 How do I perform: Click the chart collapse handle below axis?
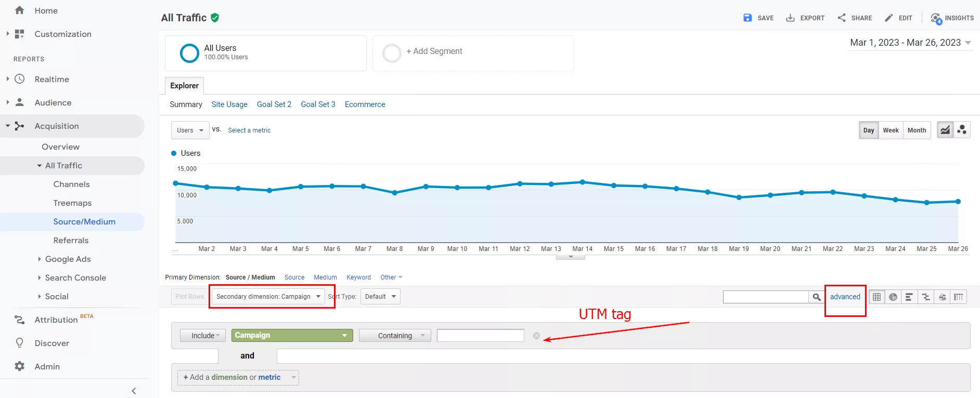[571, 257]
